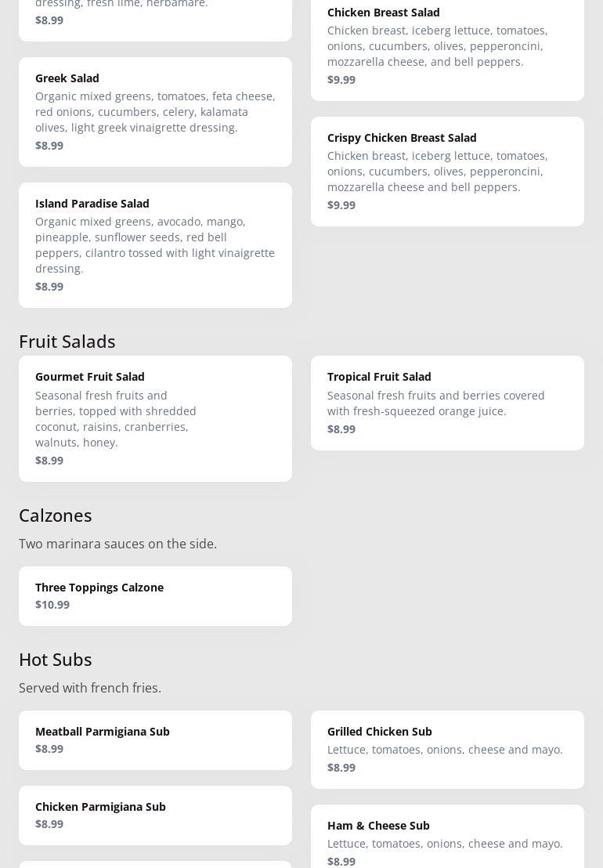The height and width of the screenshot is (868, 603).
Task: Click the Greek Salad ingredients description
Action: [x=155, y=112]
